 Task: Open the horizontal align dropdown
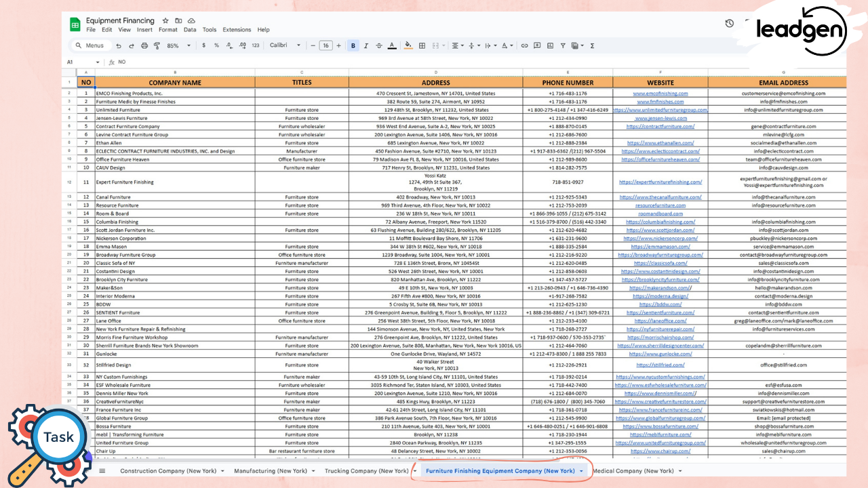click(x=458, y=46)
